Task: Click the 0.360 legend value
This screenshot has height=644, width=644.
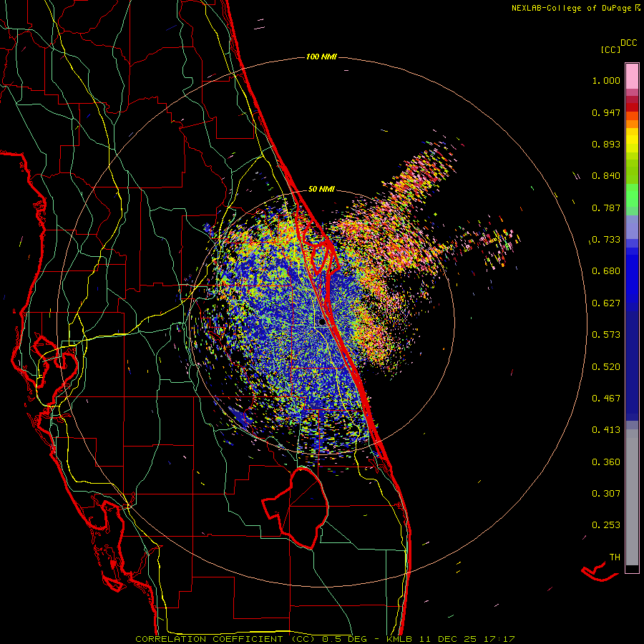Action: (606, 462)
